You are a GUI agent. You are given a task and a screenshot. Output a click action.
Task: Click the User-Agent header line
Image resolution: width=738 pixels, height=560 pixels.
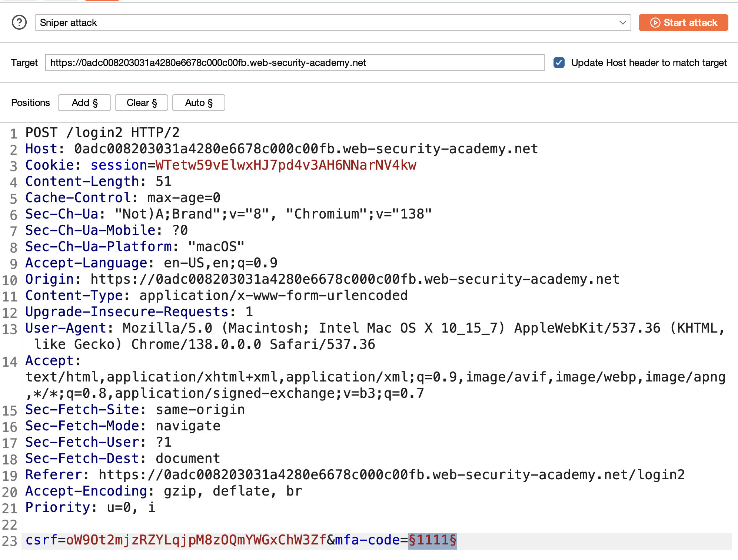[375, 336]
